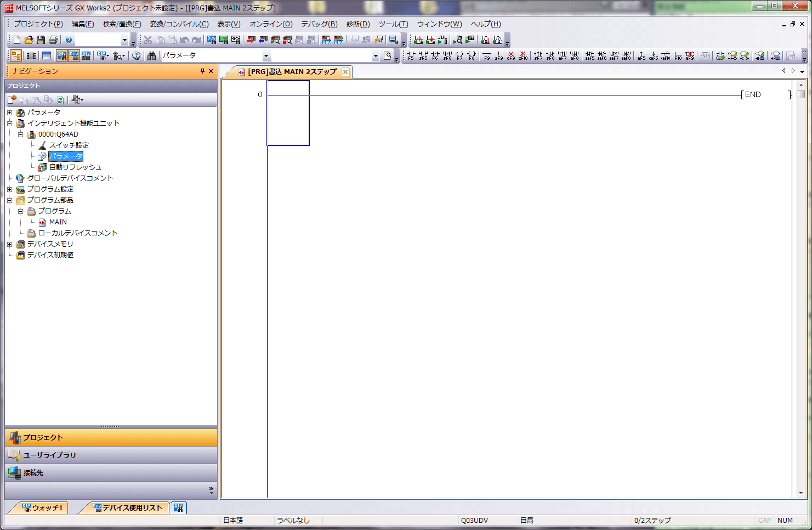This screenshot has width=812, height=530.
Task: Select MAIN program in the project tree
Action: point(58,222)
